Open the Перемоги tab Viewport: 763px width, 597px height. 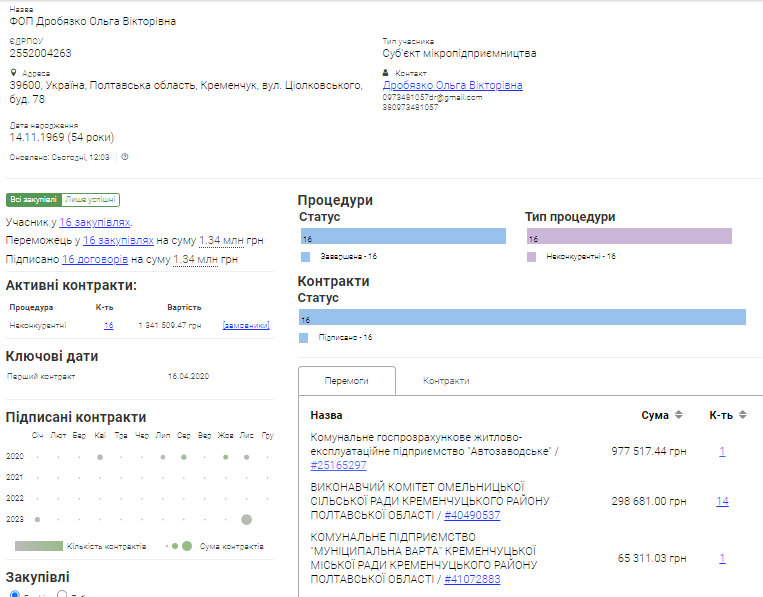click(x=347, y=381)
